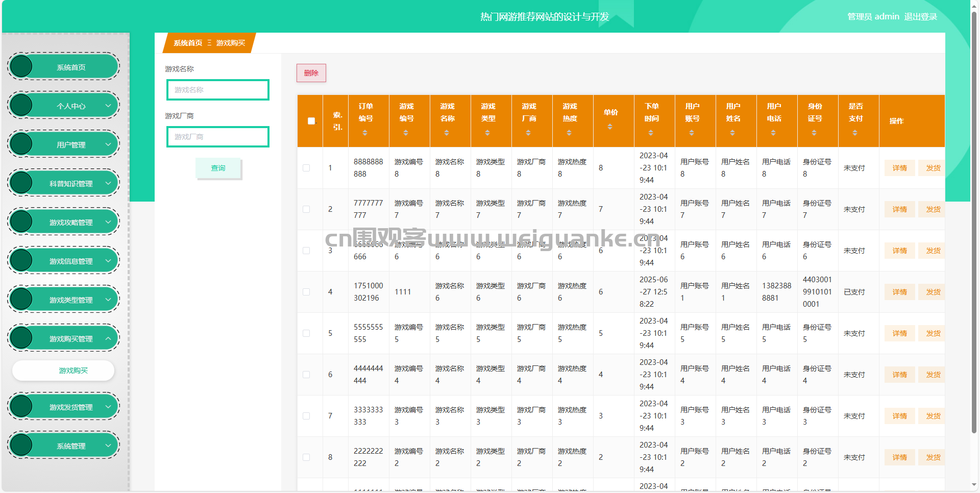Click the 查询 search button
Viewport: 980px width, 493px height.
pyautogui.click(x=218, y=168)
